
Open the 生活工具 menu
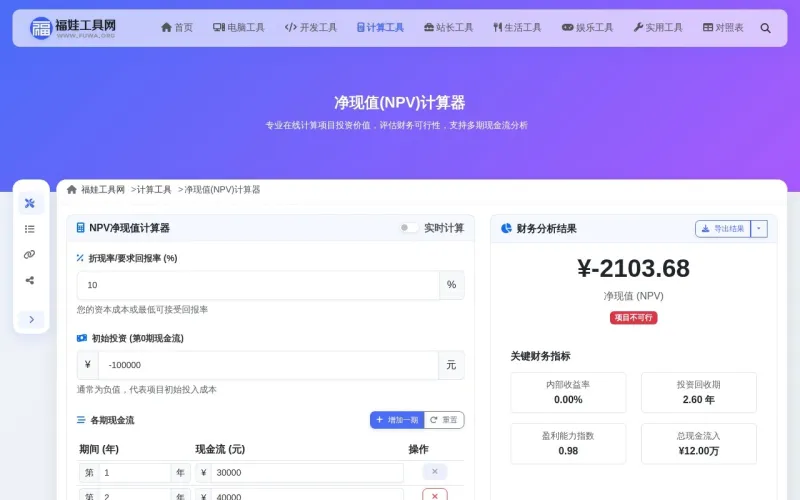[x=517, y=28]
